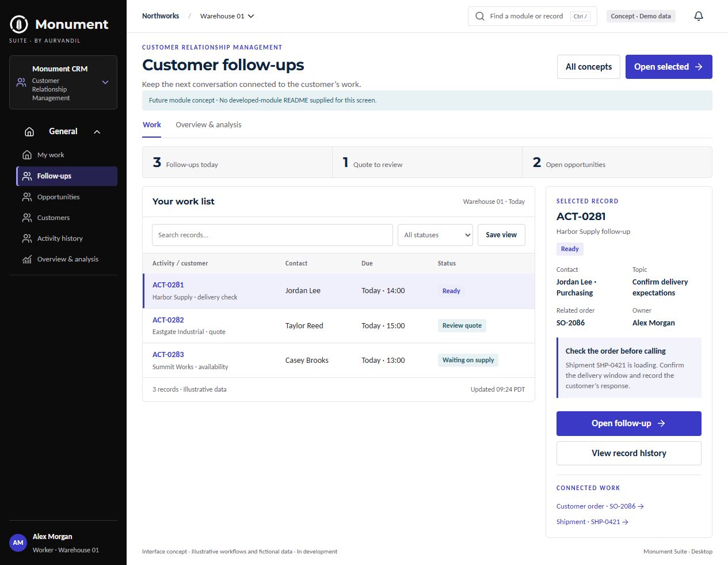Click the Due column header

click(367, 263)
